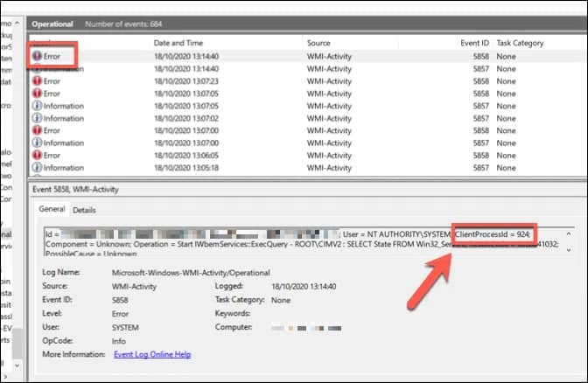Click the Operational log header title
This screenshot has height=383, width=588.
click(52, 24)
